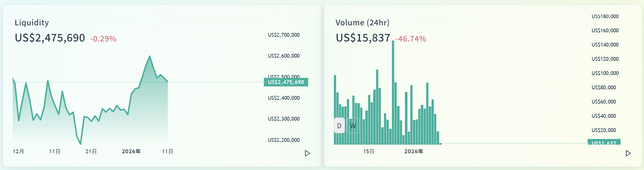Image resolution: width=644 pixels, height=170 pixels.
Task: Click the Volume (24hr) chart title
Action: pyautogui.click(x=362, y=22)
